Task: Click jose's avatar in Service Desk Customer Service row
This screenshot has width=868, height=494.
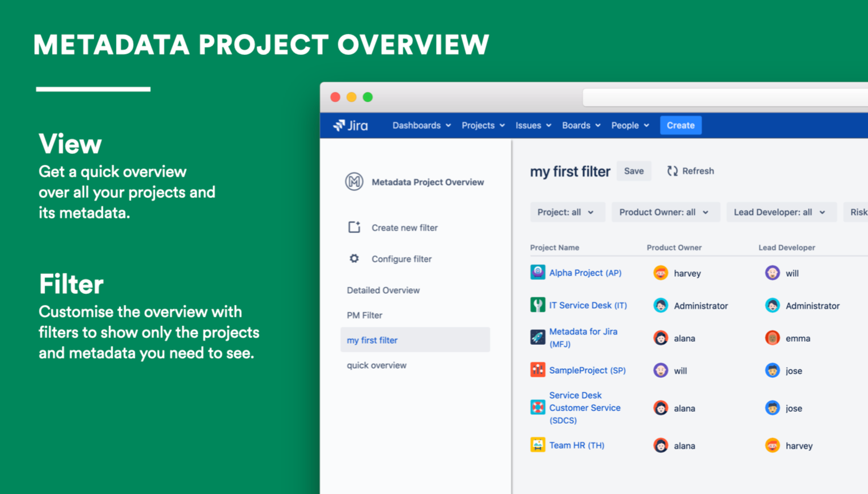Action: [773, 408]
